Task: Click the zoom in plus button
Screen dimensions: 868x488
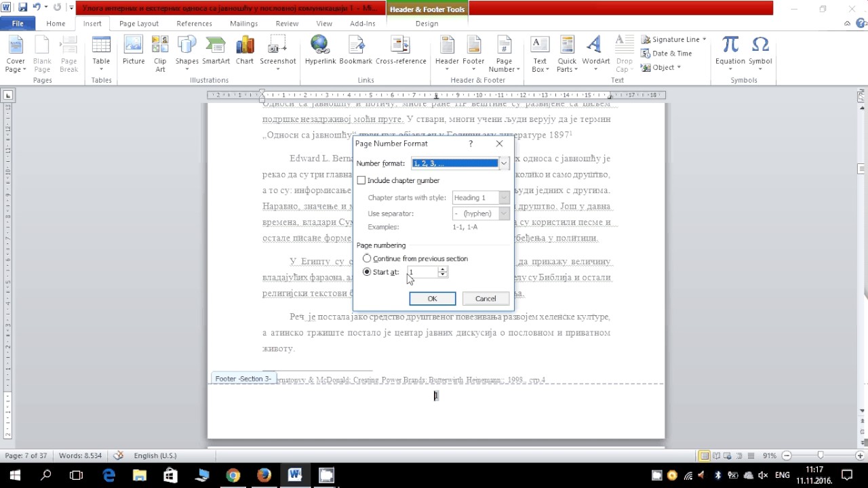Action: (860, 455)
